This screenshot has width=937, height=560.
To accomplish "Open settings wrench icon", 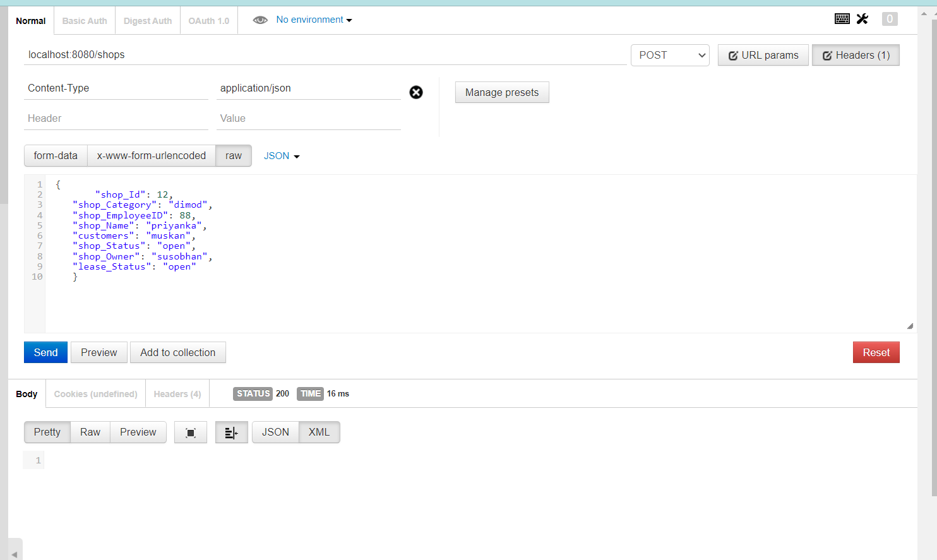I will point(862,19).
